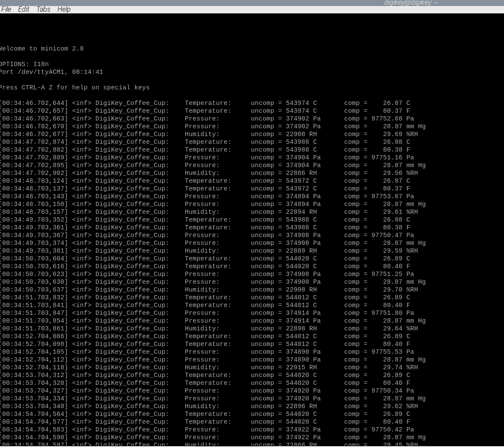The image size is (504, 447).
Task: Click timestamp [00:34:47.702,874]
Action: coord(34,142)
